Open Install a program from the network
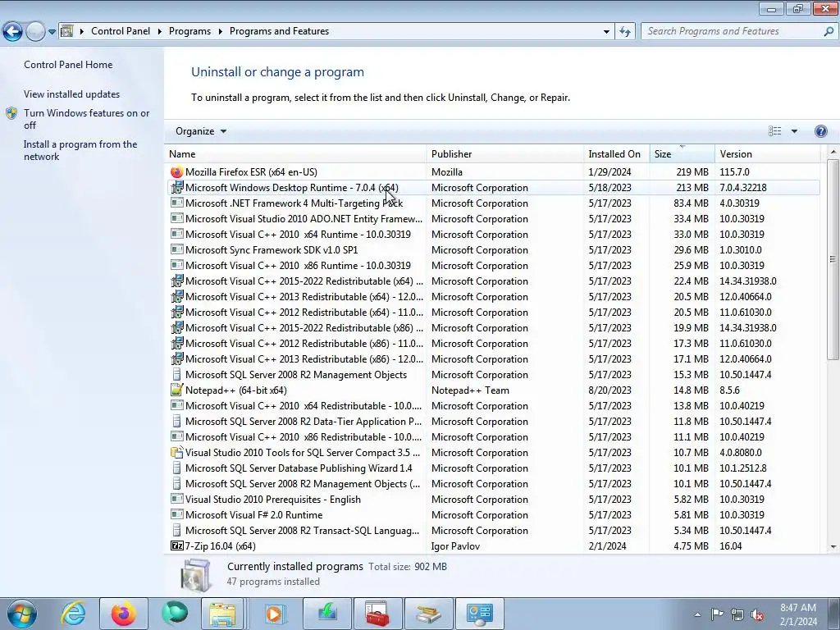The height and width of the screenshot is (630, 840). click(x=80, y=150)
